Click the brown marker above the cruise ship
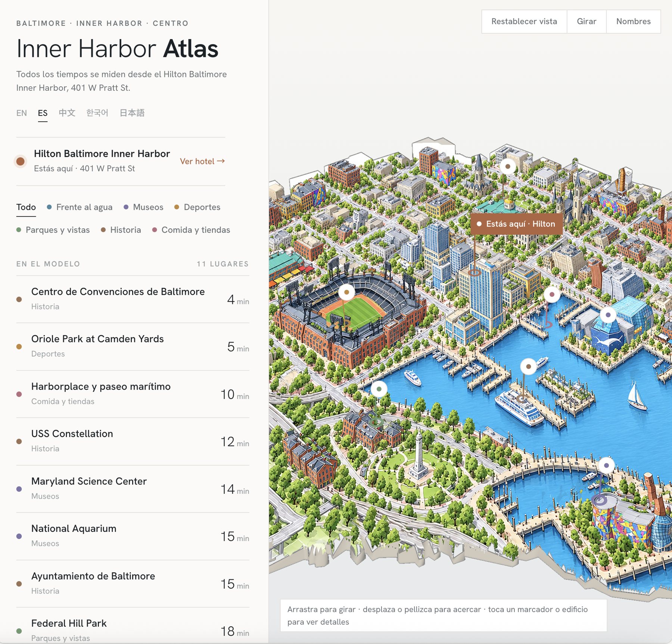Screen dimensions: 672x644 click(x=528, y=366)
